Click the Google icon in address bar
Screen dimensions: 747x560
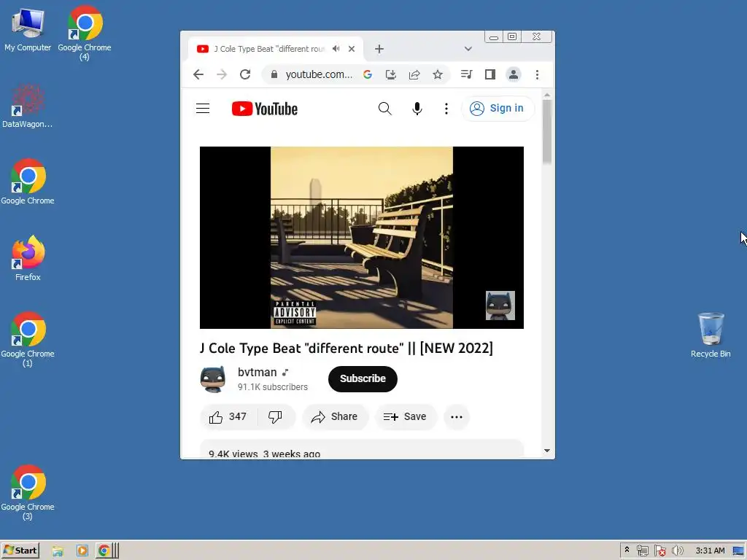click(x=368, y=74)
